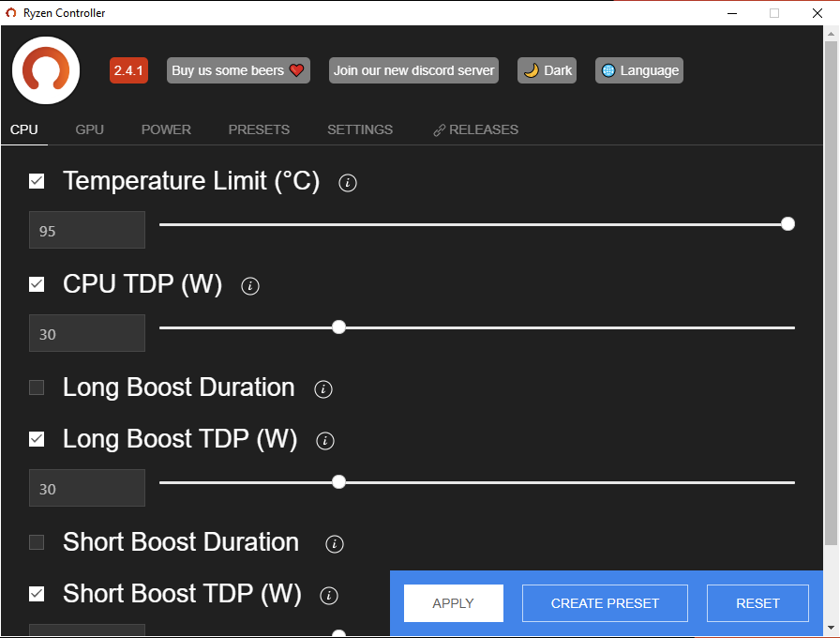Click the Ryzen Controller round logo
The image size is (840, 638).
point(46,70)
